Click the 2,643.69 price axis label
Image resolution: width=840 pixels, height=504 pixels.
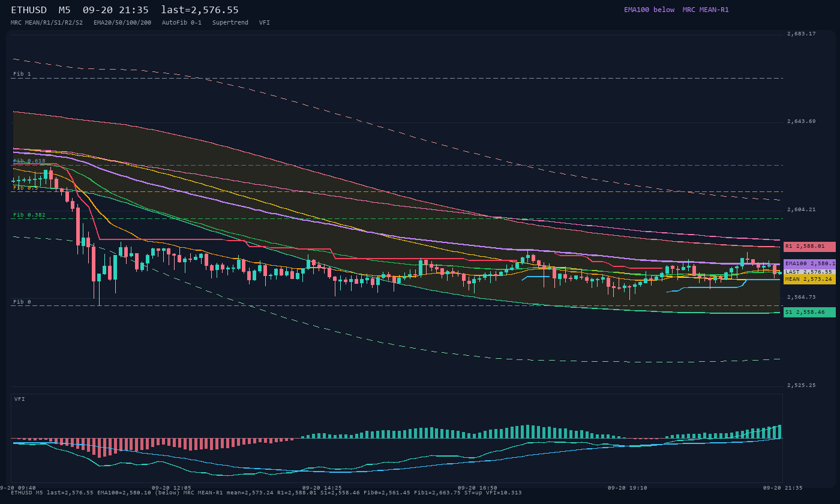[x=802, y=121]
